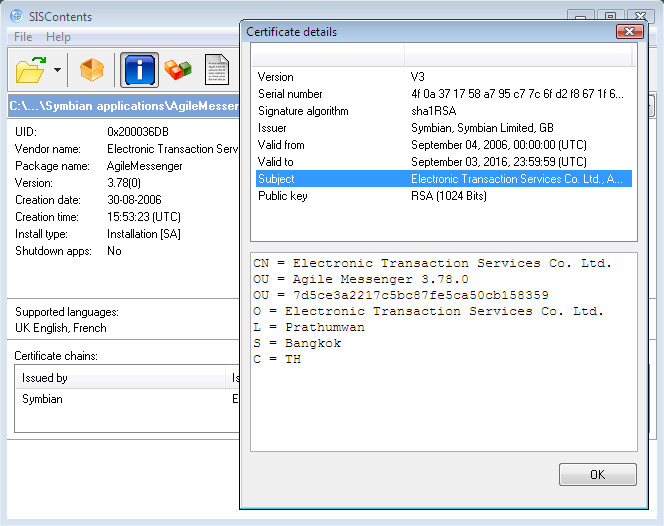Select the highlighted Subject row
The image size is (664, 526).
coord(444,179)
